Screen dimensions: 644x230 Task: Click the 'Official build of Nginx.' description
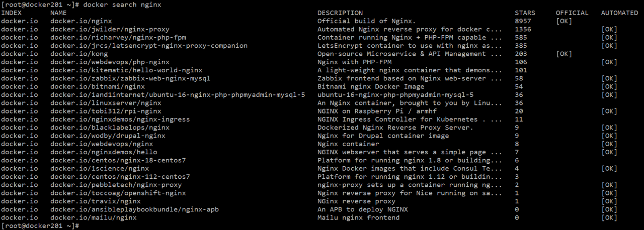[x=366, y=21]
